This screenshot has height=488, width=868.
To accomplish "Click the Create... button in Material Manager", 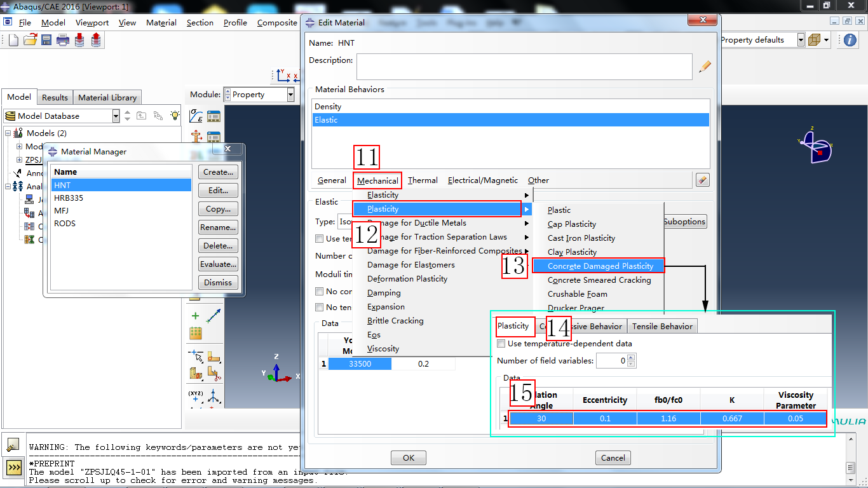I will [218, 172].
